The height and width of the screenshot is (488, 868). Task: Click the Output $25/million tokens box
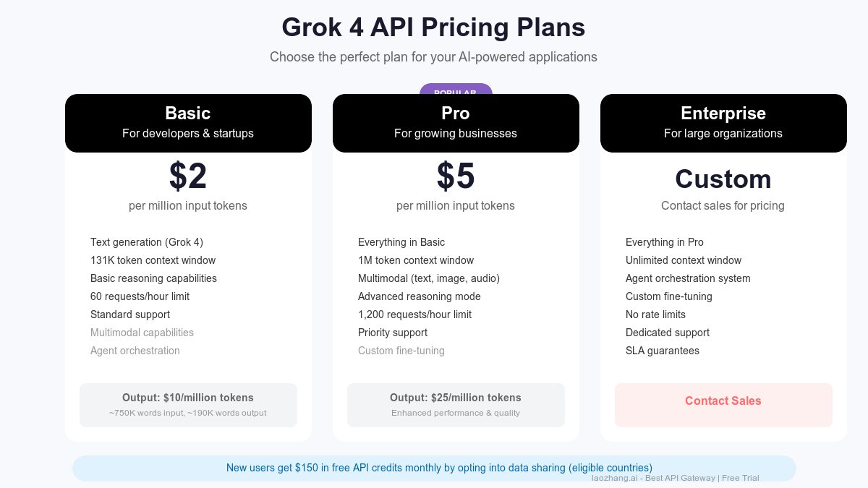coord(456,404)
